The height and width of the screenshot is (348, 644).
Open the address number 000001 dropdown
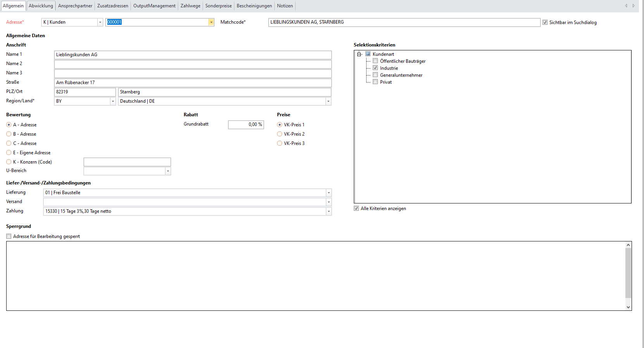coord(211,22)
